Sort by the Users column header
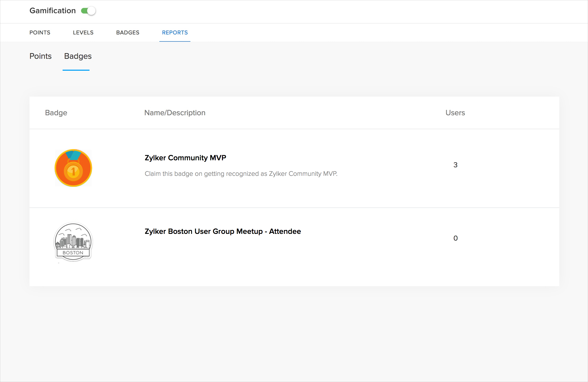Viewport: 588px width, 382px height. (x=455, y=113)
